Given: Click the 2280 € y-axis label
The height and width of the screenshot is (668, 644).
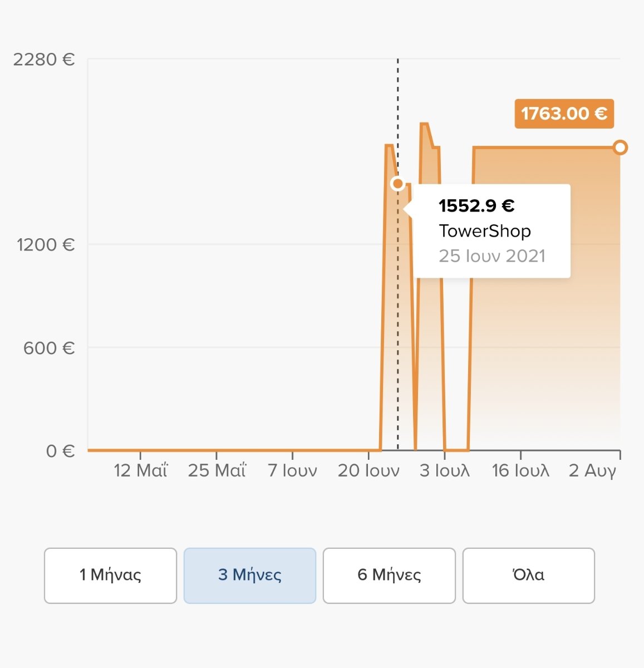Looking at the screenshot, I should coord(44,59).
